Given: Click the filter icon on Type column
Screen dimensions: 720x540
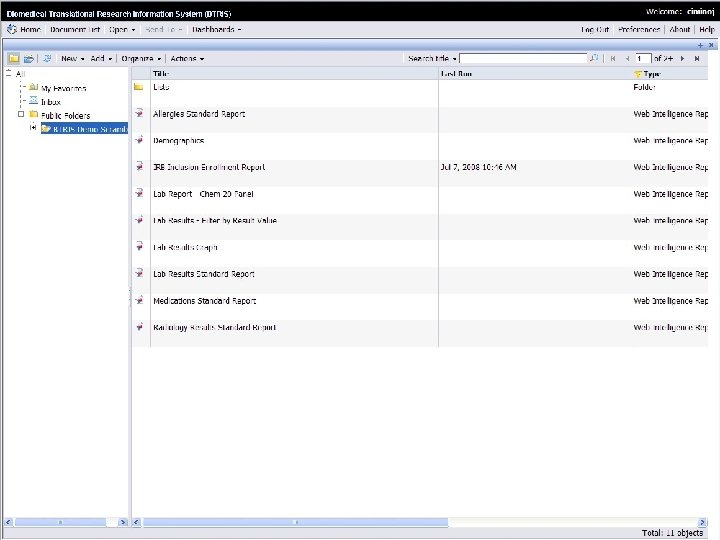Looking at the screenshot, I should click(x=637, y=74).
